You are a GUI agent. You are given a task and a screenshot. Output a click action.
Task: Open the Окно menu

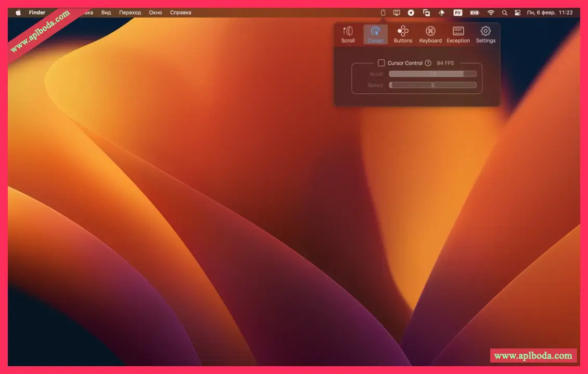[x=155, y=13]
